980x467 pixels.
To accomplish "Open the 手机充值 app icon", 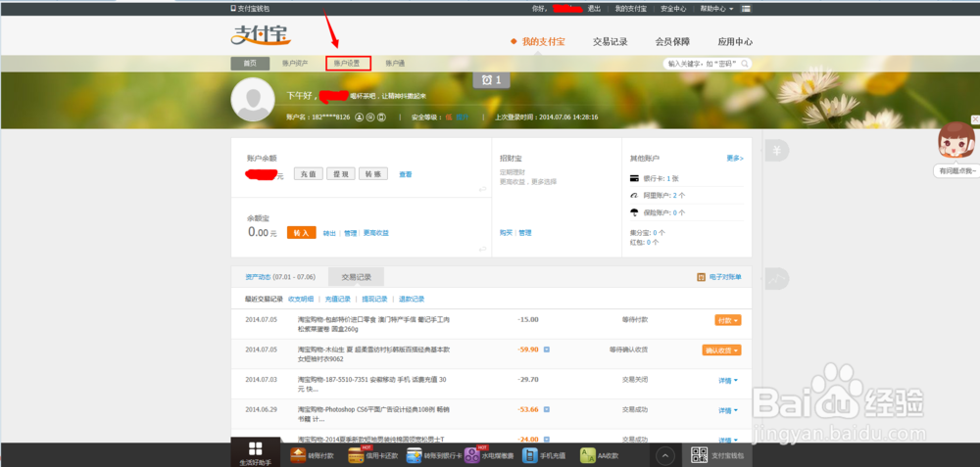I will pos(530,456).
